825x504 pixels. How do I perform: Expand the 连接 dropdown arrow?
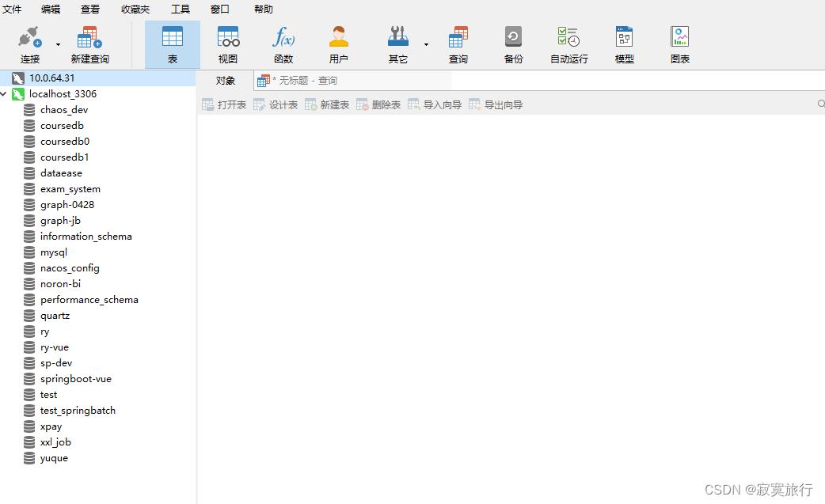click(58, 44)
